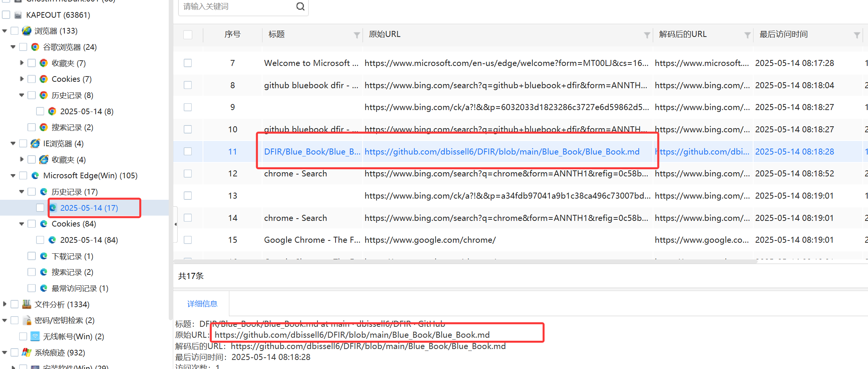Open the 详细信息 tab

(x=202, y=304)
